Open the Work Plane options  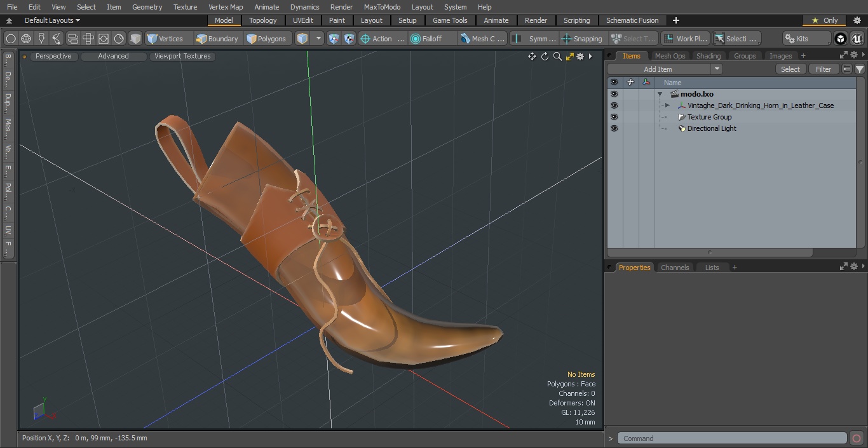pyautogui.click(x=686, y=39)
